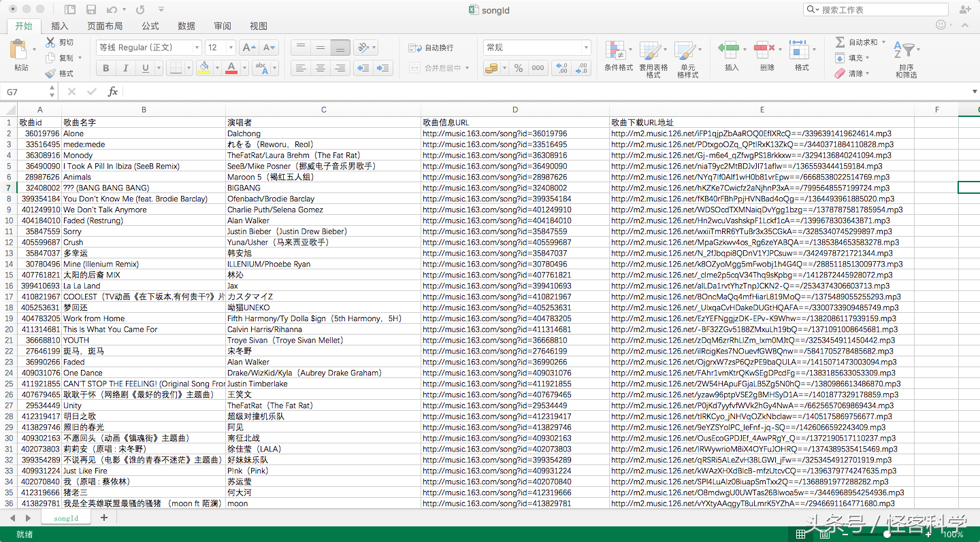980x542 pixels.
Task: Delete cells with 删除 ribbon icon
Action: [767, 56]
